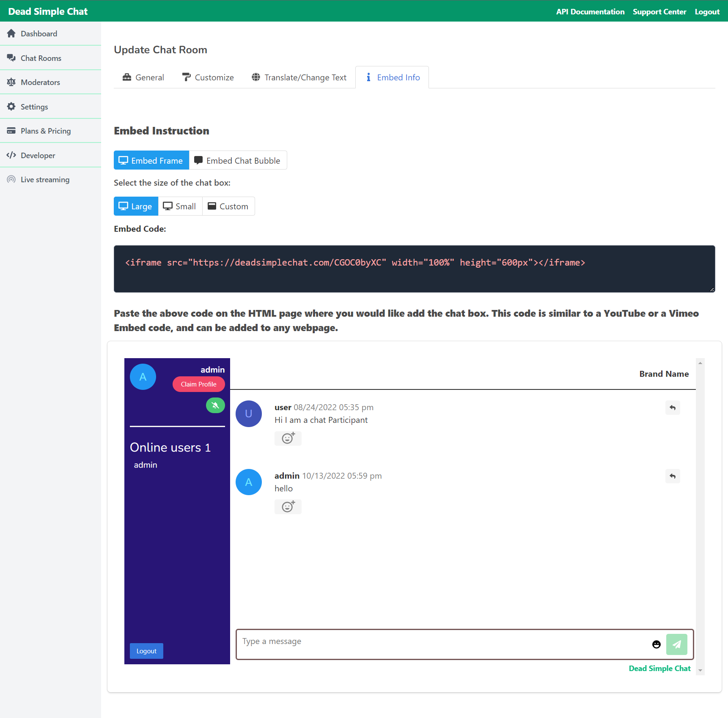Choose the Small chat box size
The height and width of the screenshot is (718, 728).
180,206
